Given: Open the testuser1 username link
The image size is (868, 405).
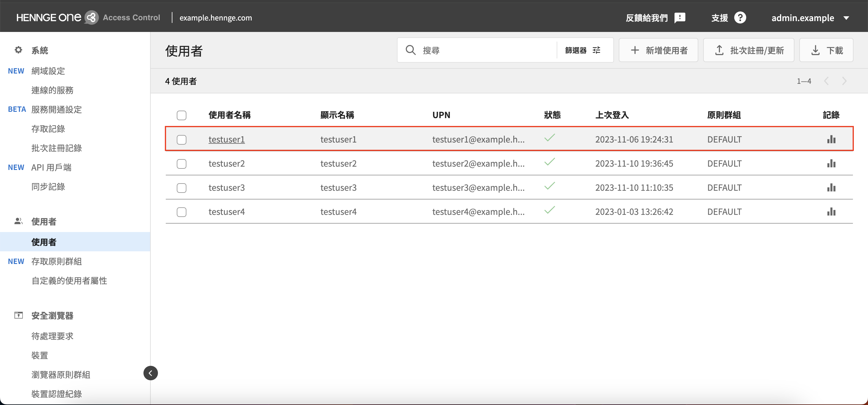Looking at the screenshot, I should (226, 139).
